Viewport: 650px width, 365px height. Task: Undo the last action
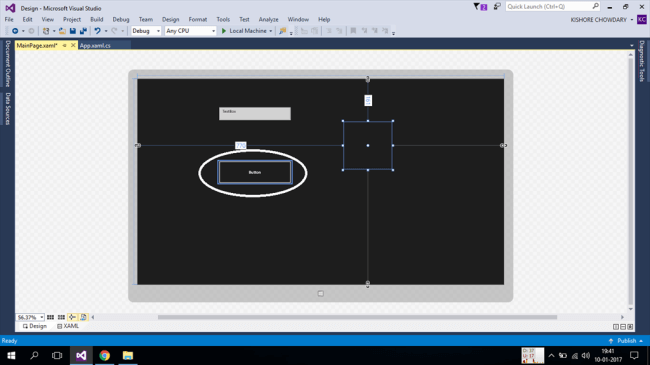click(x=97, y=31)
